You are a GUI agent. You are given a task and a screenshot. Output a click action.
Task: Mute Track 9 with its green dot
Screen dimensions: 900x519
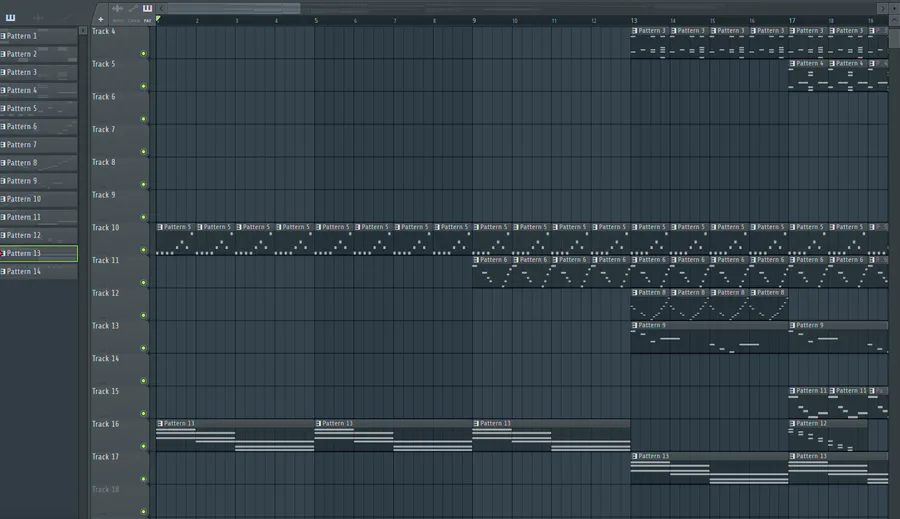(x=143, y=218)
